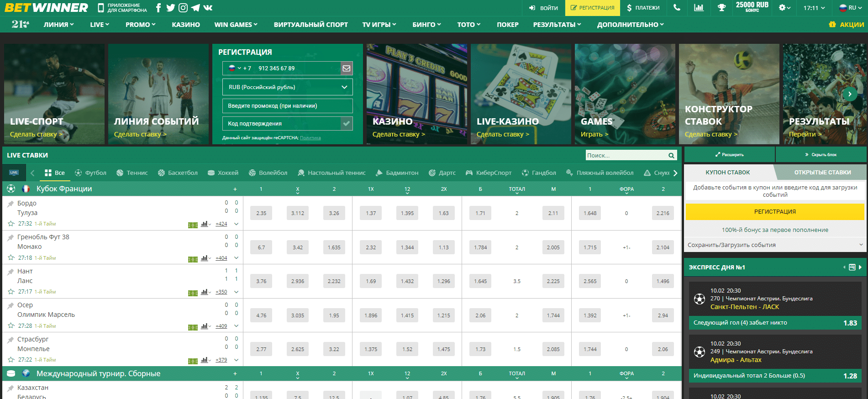Click the Telegram icon in header
The height and width of the screenshot is (399, 868).
coord(195,8)
